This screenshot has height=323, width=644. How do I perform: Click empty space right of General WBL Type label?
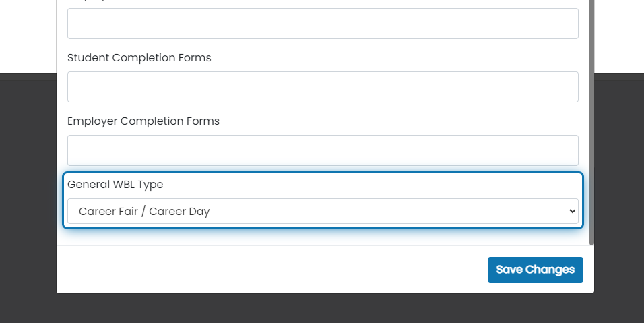[370, 185]
